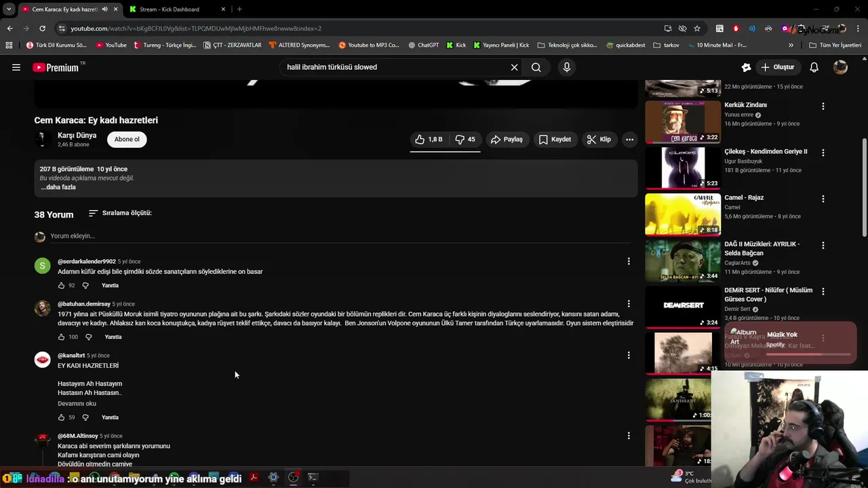
Task: Click the page address bar URL
Action: pos(196,28)
